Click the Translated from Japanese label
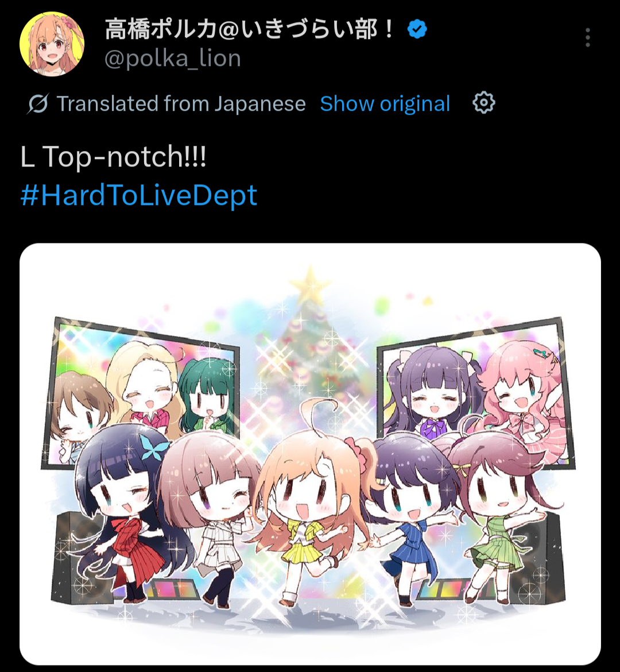This screenshot has width=620, height=672. pyautogui.click(x=181, y=104)
